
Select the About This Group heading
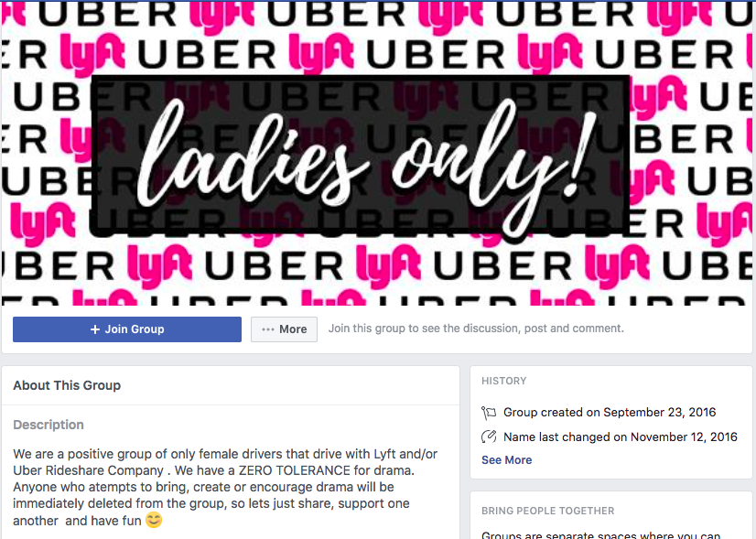pos(67,385)
